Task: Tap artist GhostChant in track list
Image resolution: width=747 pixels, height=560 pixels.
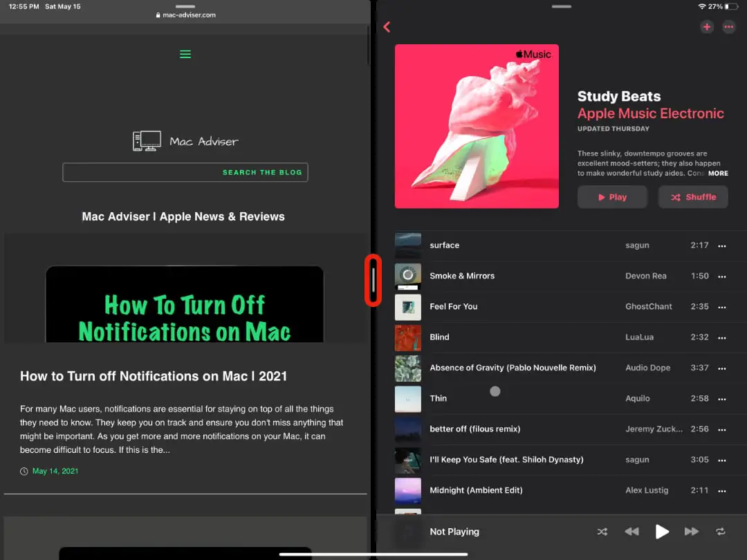Action: (x=648, y=307)
